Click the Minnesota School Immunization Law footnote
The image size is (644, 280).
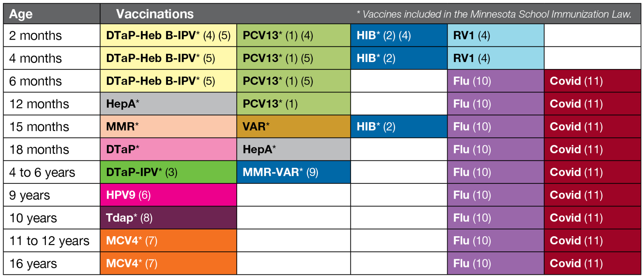pos(494,14)
